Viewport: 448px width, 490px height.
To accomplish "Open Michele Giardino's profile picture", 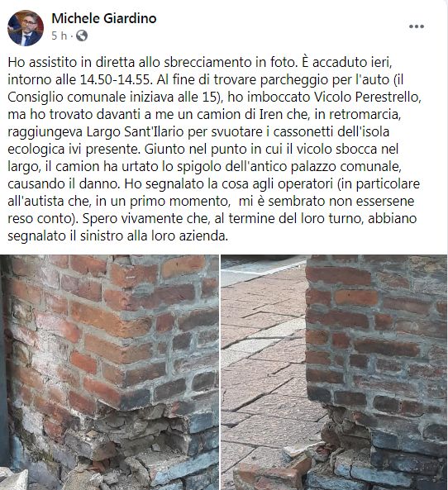I will 26,28.
